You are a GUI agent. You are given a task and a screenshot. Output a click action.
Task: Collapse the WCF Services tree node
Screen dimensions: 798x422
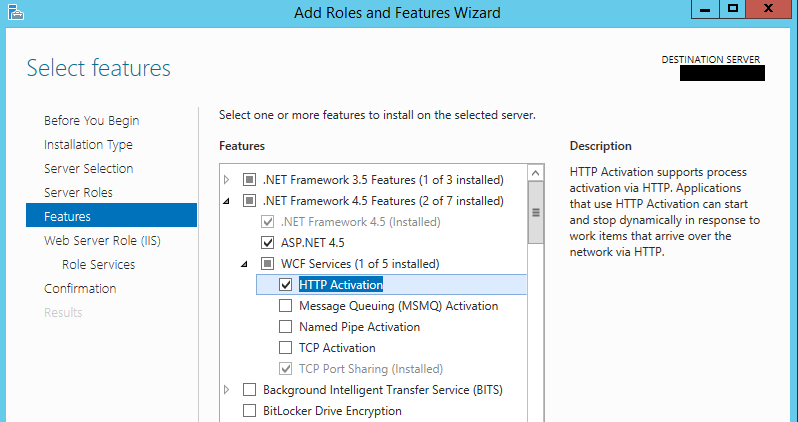click(x=245, y=265)
